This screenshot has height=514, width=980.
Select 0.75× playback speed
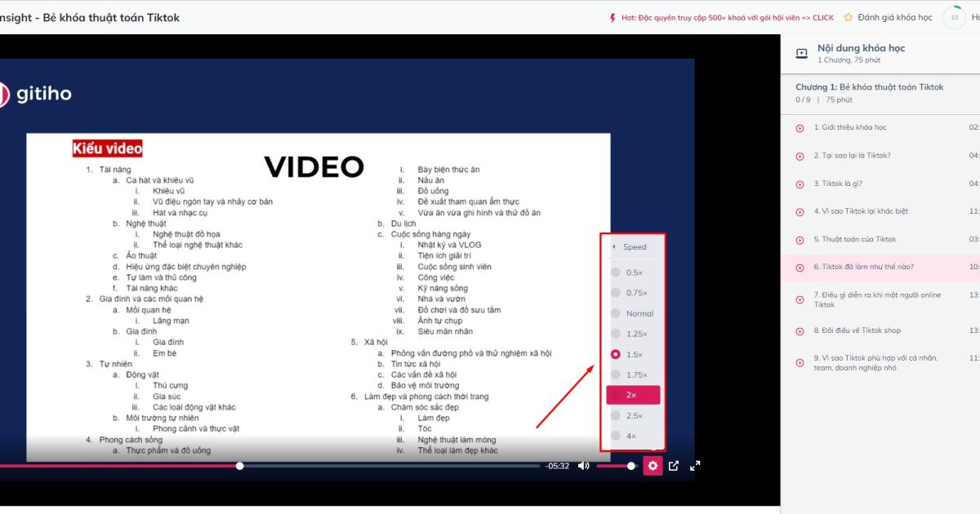[633, 293]
